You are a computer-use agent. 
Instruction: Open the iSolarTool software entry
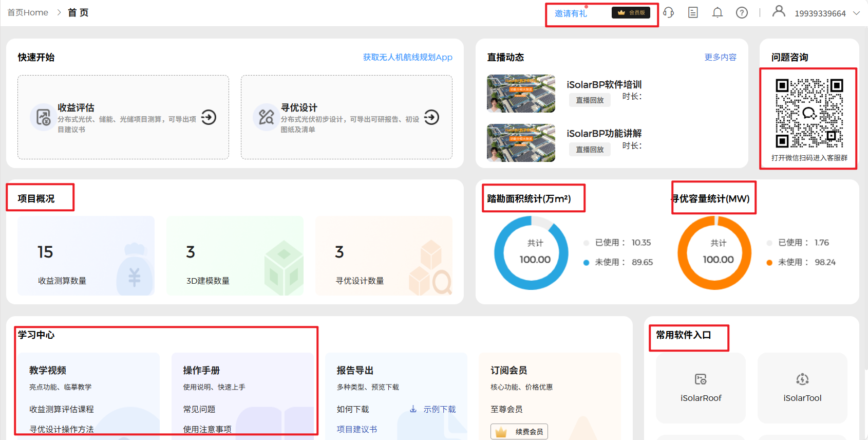(x=802, y=388)
